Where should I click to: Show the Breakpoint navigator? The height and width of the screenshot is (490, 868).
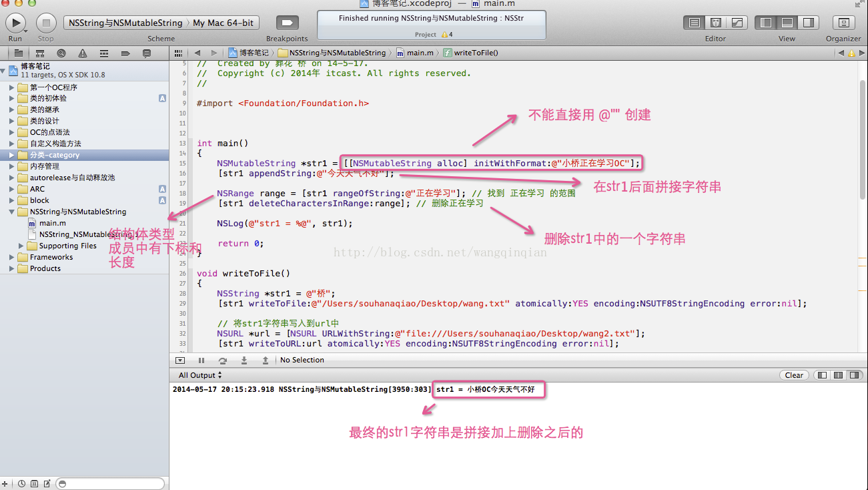(x=125, y=53)
